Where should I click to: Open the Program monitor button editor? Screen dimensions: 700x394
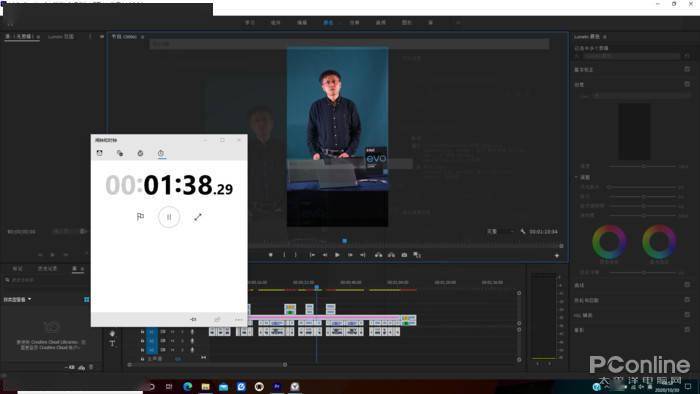coord(557,255)
